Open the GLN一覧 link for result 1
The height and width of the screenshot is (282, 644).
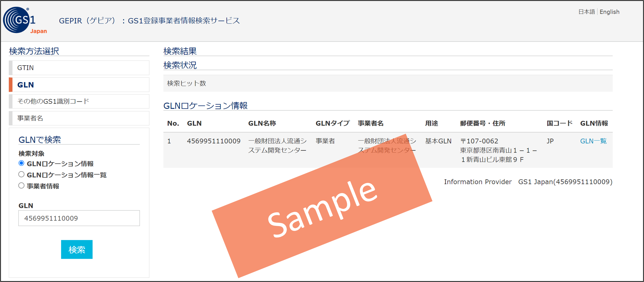[593, 141]
